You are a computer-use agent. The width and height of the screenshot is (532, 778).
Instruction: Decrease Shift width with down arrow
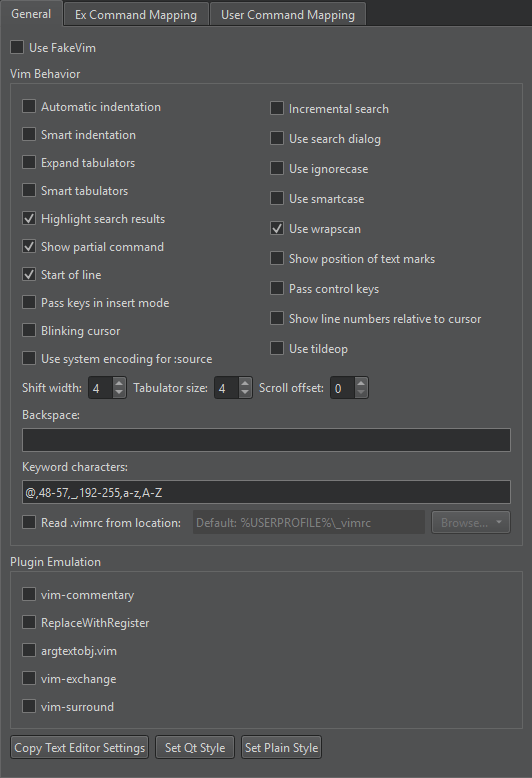coord(119,392)
